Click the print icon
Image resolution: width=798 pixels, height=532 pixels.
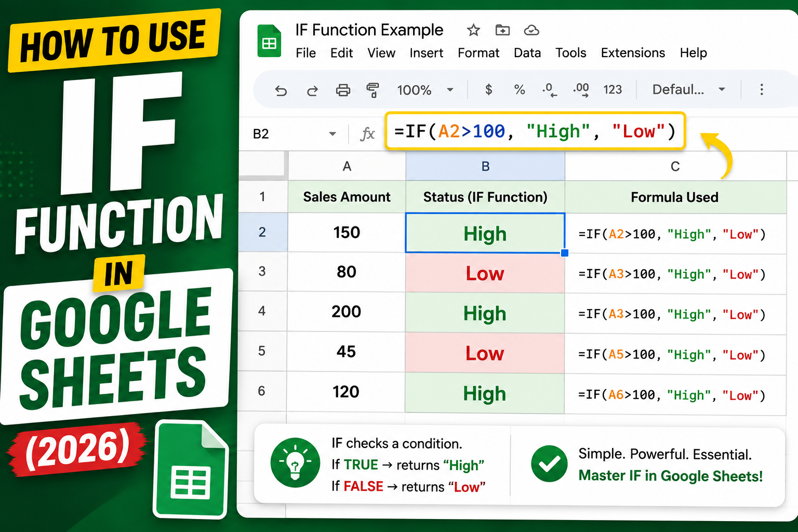[x=343, y=90]
